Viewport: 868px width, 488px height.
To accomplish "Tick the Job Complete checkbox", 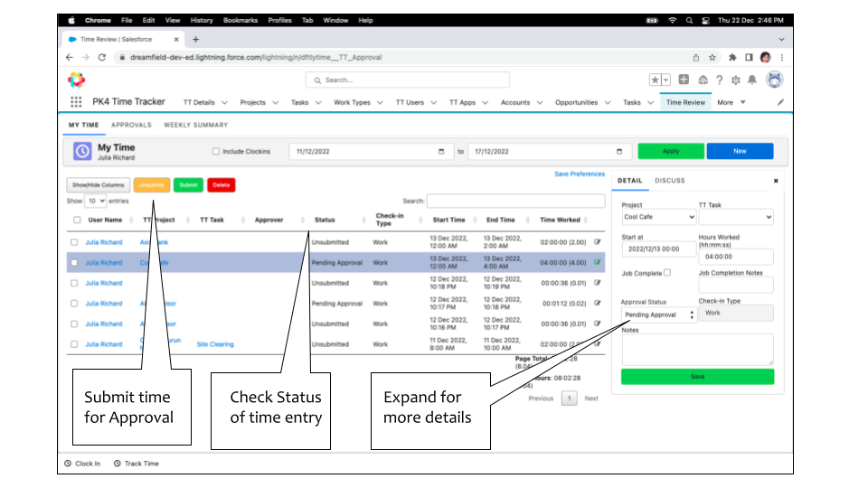I will 667,272.
